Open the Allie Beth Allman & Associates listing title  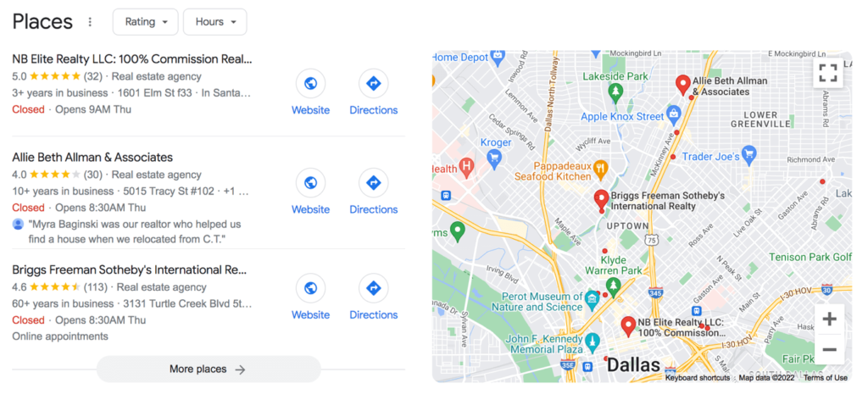tap(92, 157)
